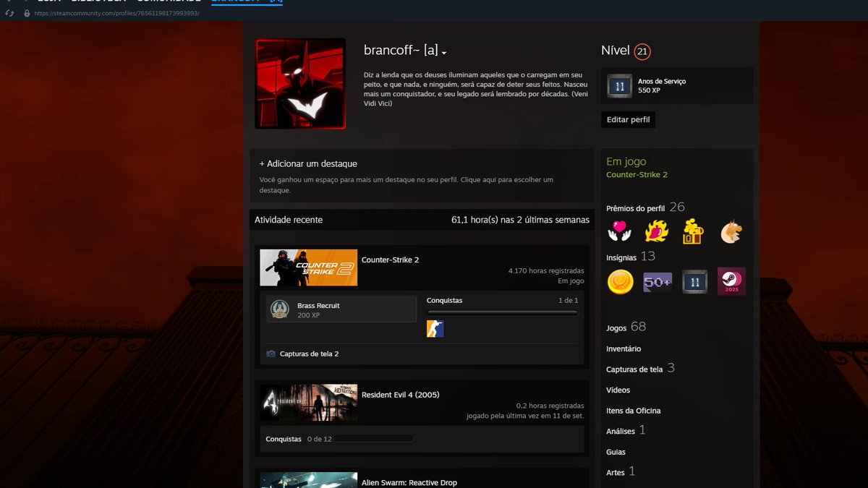Click the browser reload icon
Viewport: 868px width, 488px height.
(9, 13)
